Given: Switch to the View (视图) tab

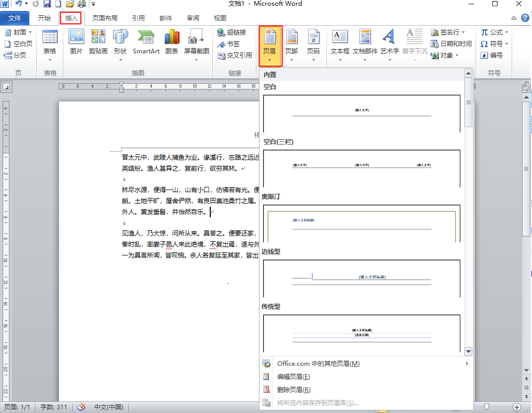Looking at the screenshot, I should (220, 18).
